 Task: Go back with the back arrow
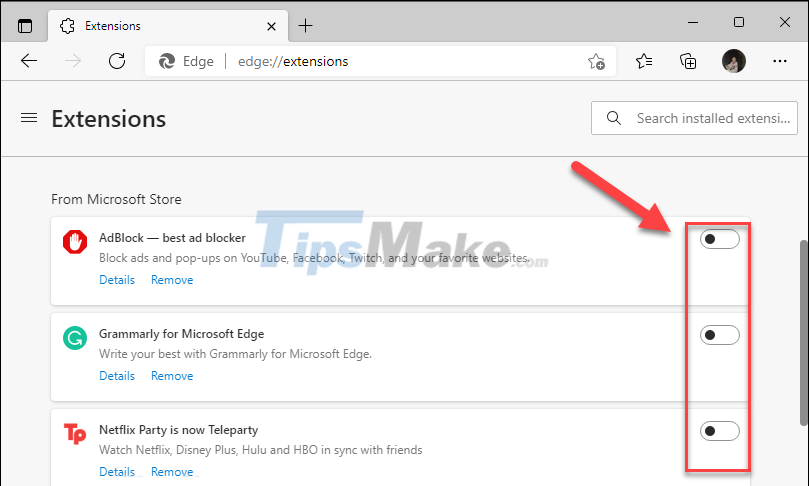(x=29, y=61)
